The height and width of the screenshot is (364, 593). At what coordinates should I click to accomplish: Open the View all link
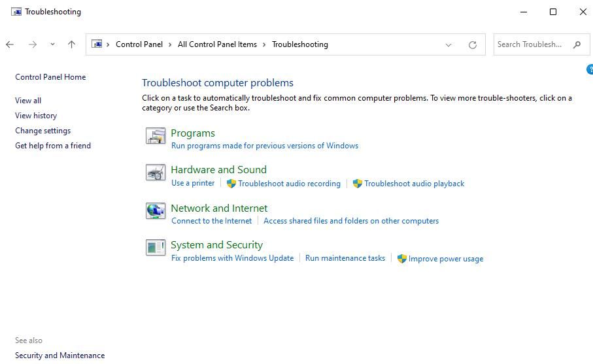click(x=28, y=101)
